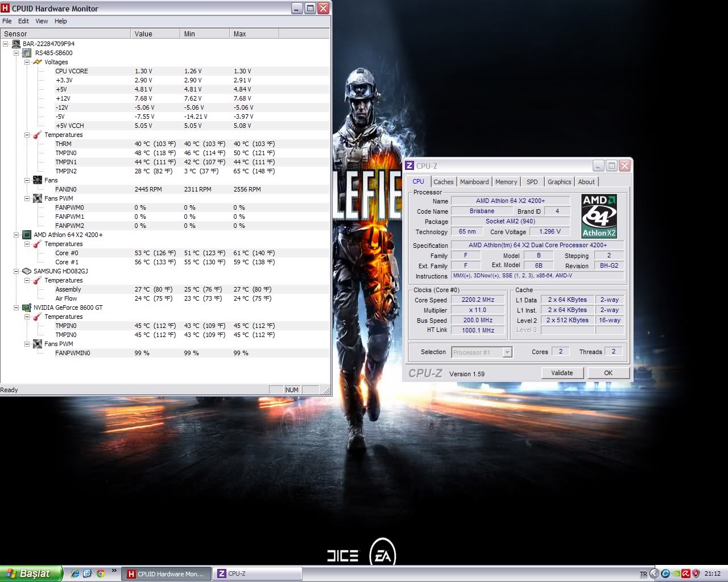Switch to the About tab in CPU-Z
This screenshot has height=582, width=728.
586,182
